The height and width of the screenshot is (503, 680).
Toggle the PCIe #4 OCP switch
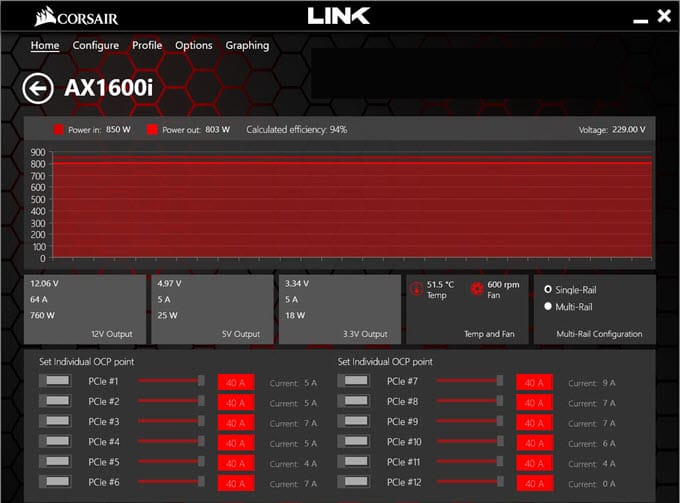[55, 441]
